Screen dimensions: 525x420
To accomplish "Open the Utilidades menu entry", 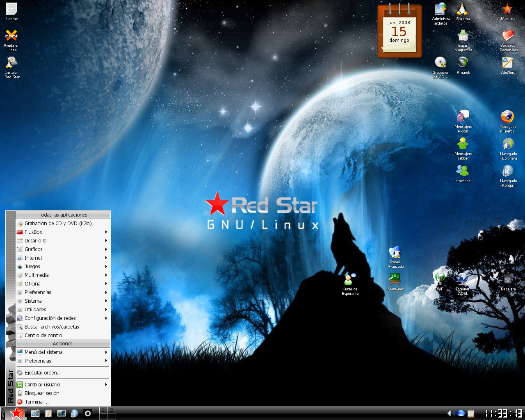I will tap(63, 310).
